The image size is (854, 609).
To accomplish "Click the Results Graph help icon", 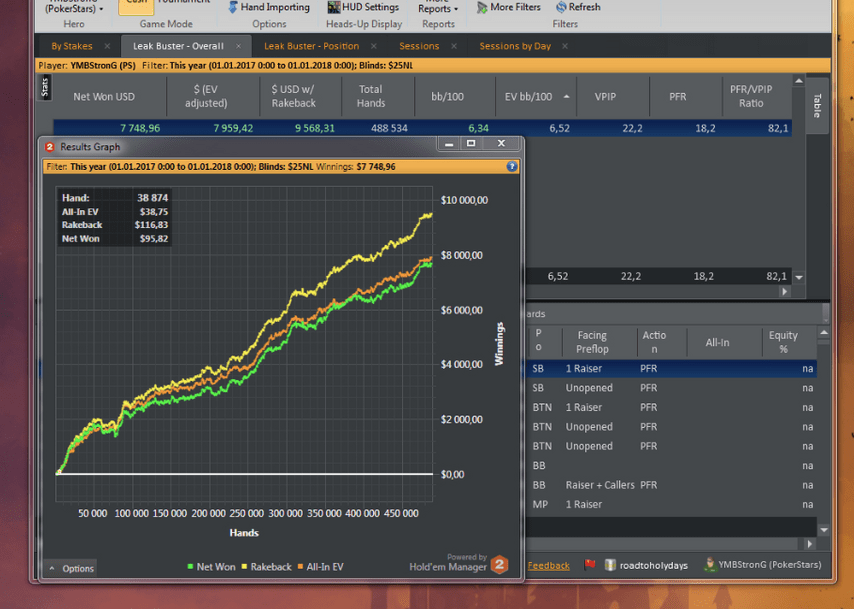I will click(x=511, y=167).
